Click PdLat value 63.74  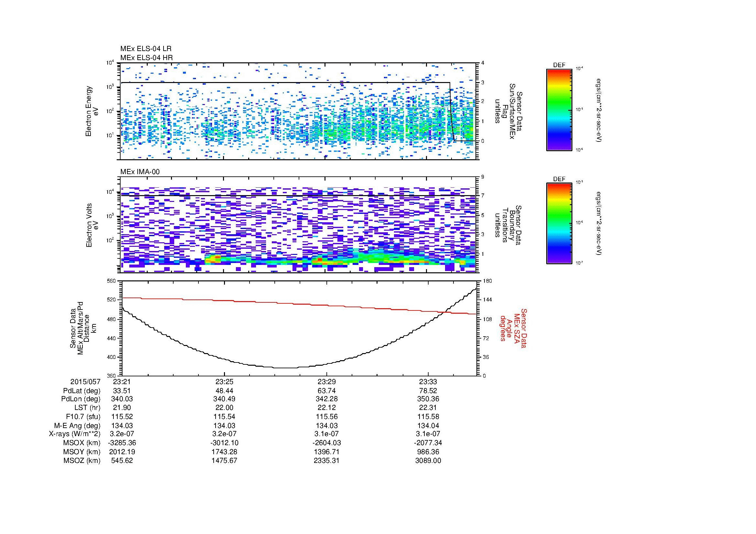[x=326, y=391]
